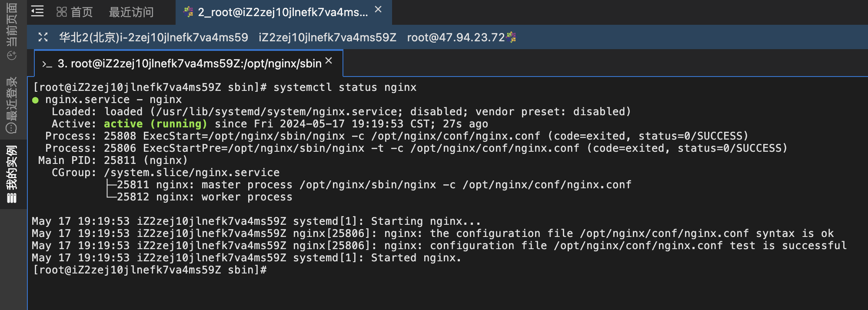
Task: Open the 最近登录 side panel
Action: click(x=12, y=105)
